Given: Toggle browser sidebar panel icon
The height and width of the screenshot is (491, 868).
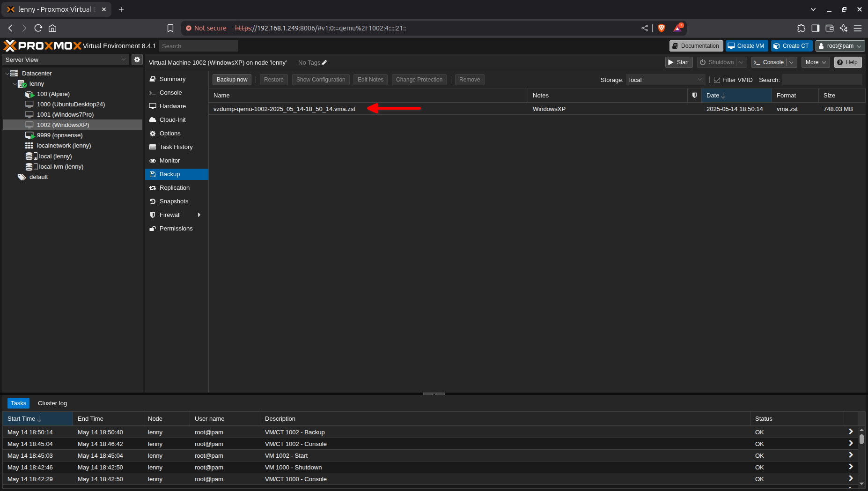Looking at the screenshot, I should 816,28.
